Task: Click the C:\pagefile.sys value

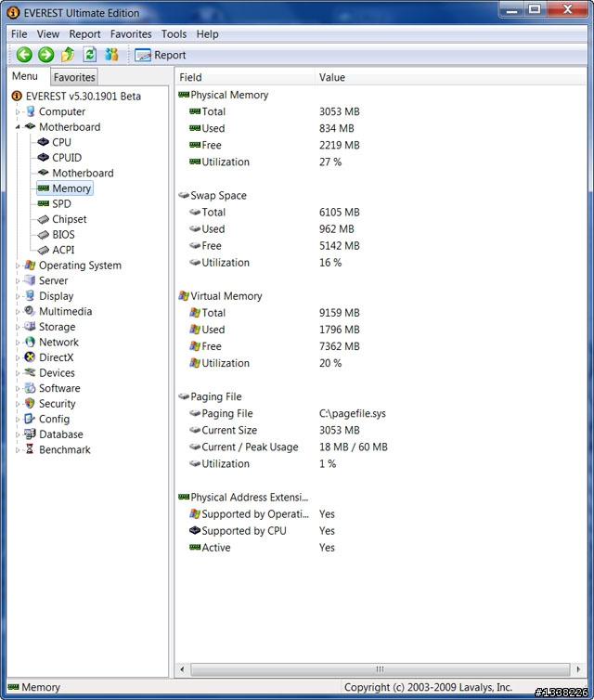Action: [352, 413]
